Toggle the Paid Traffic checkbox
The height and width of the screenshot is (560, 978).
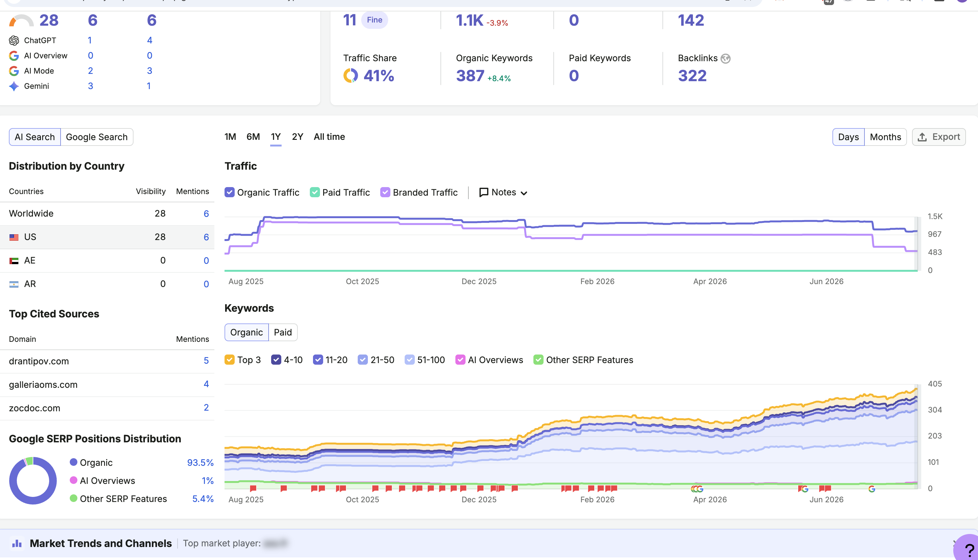pos(315,192)
